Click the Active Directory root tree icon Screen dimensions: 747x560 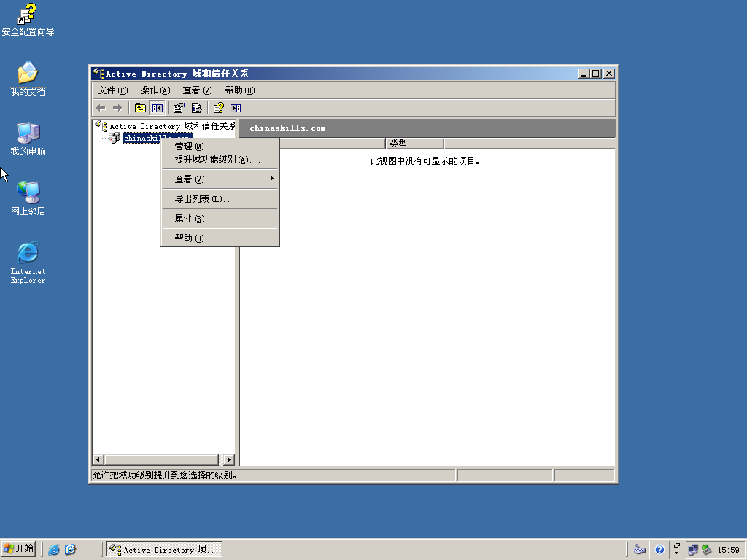tap(101, 125)
